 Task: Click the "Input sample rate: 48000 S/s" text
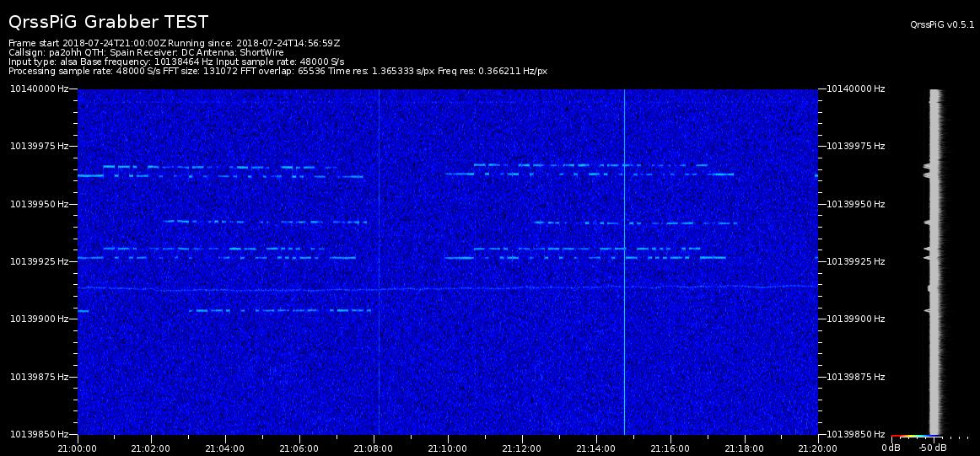click(280, 62)
